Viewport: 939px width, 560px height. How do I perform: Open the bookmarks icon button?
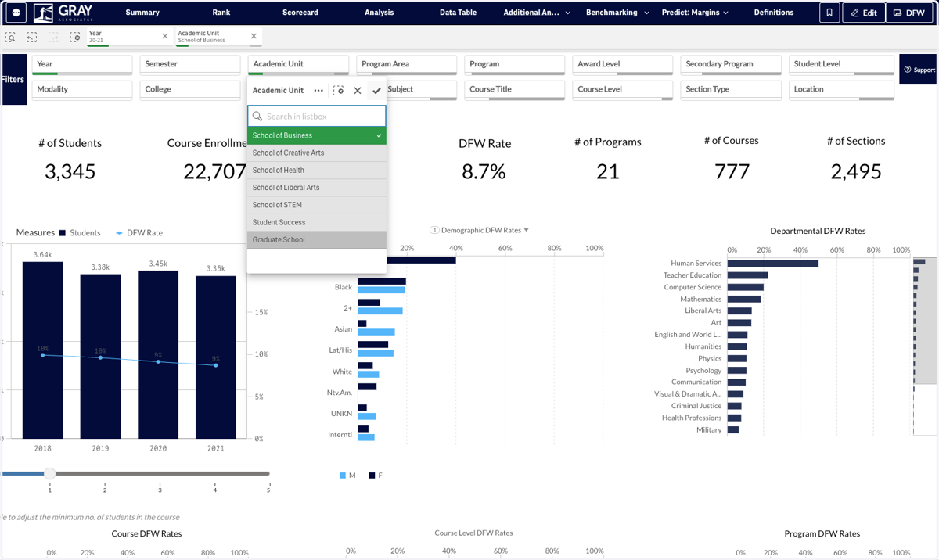pos(829,13)
